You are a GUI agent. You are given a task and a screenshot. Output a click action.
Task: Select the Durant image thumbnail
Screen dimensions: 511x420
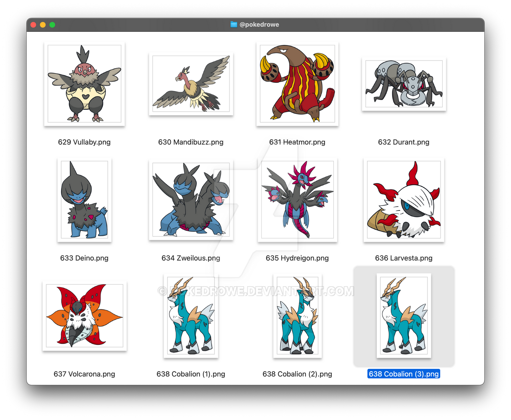404,84
